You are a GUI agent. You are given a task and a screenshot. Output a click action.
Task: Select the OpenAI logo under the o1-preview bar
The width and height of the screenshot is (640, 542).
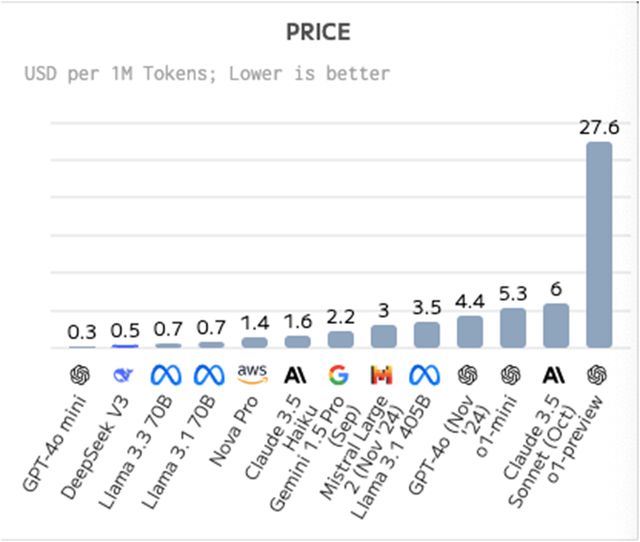tap(598, 374)
